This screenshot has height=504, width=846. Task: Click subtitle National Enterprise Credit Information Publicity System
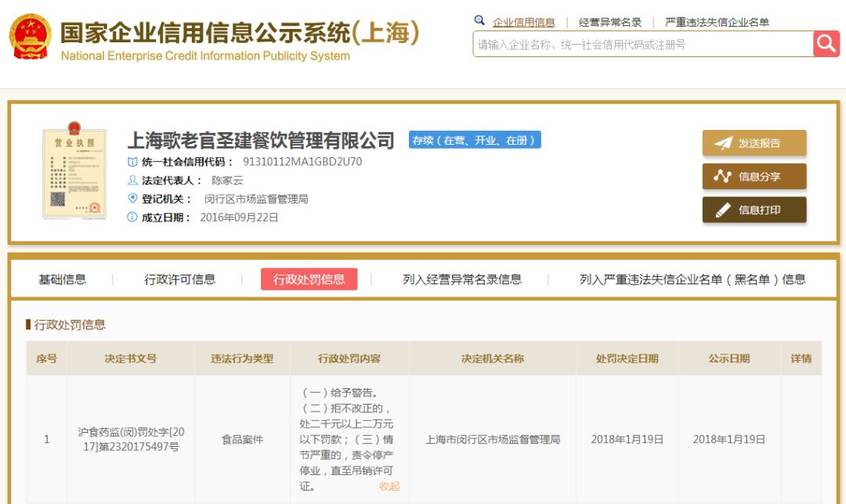205,56
